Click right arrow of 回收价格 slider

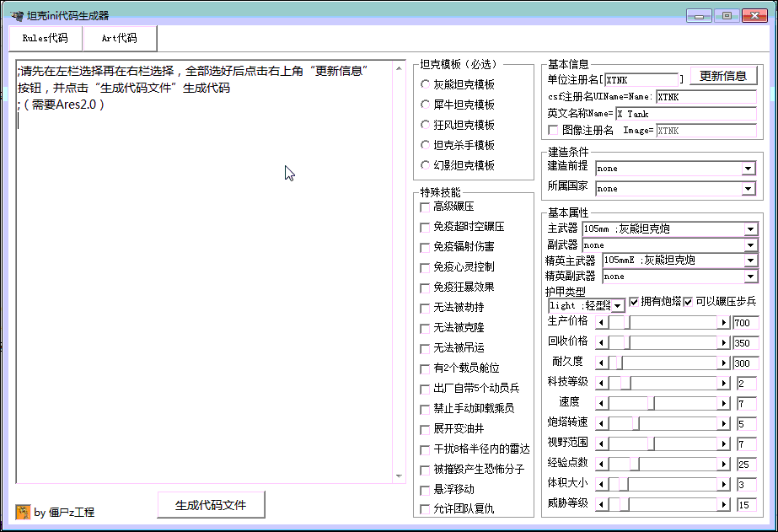point(723,343)
